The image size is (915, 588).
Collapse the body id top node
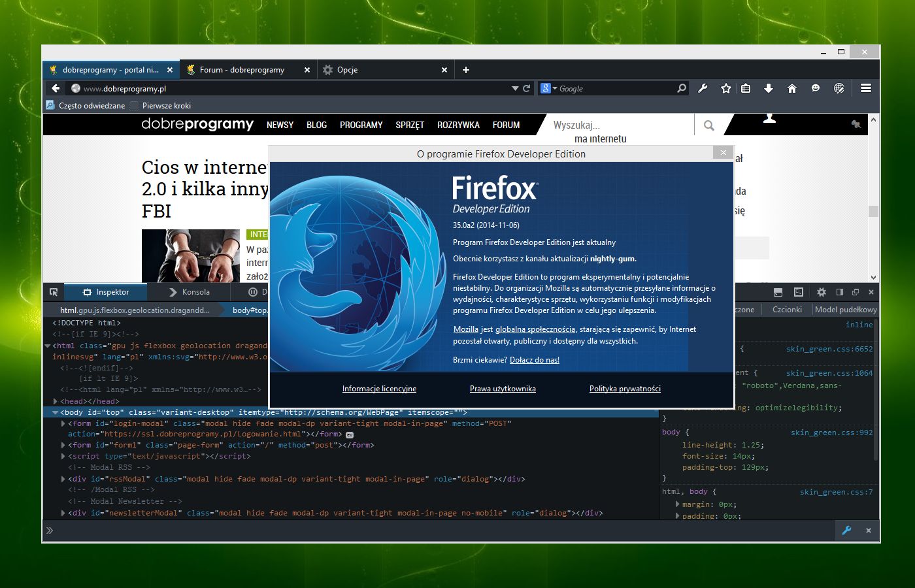click(x=56, y=412)
